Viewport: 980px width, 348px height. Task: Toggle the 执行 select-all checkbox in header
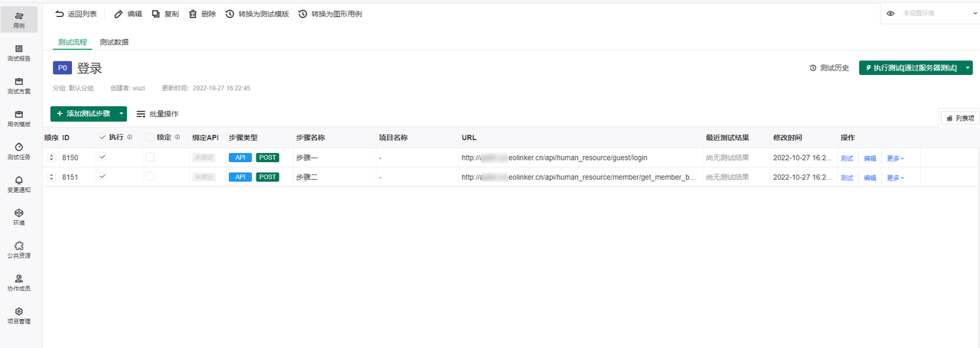(x=103, y=138)
